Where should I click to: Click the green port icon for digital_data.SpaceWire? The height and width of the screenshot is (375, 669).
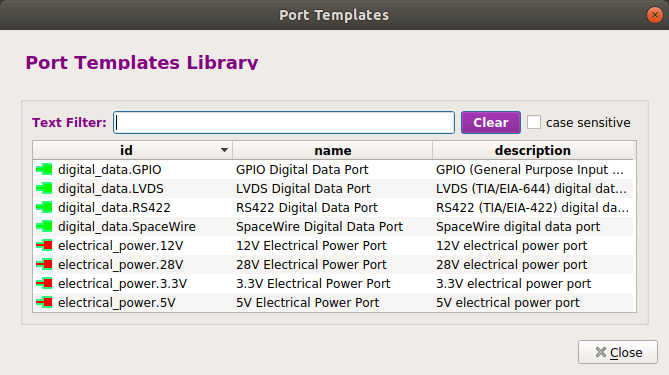pos(44,226)
